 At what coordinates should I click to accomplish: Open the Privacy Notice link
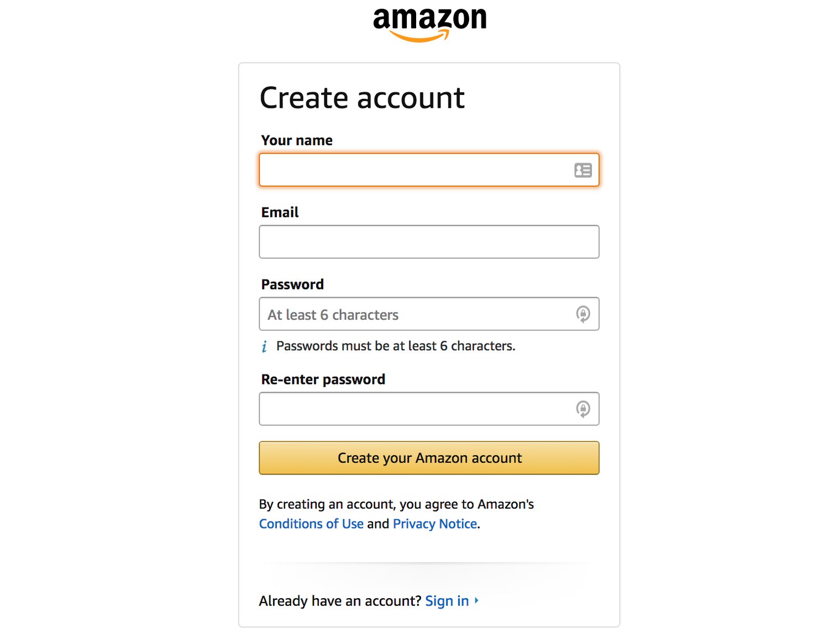point(435,524)
